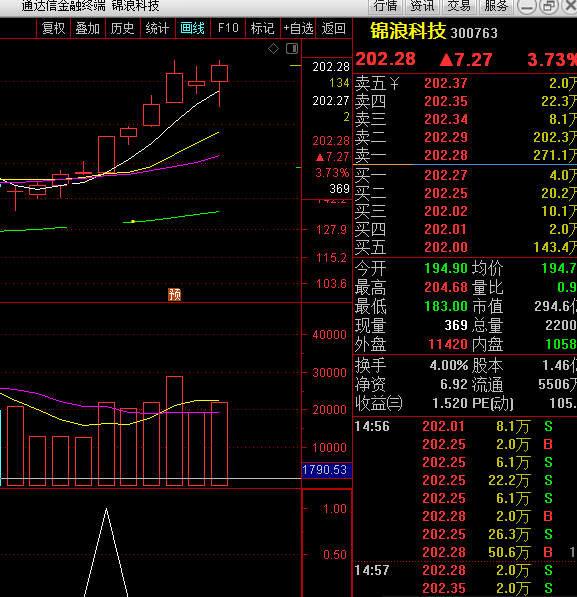Select 买三 price 202.02
Image resolution: width=577 pixels, height=597 pixels.
click(446, 211)
